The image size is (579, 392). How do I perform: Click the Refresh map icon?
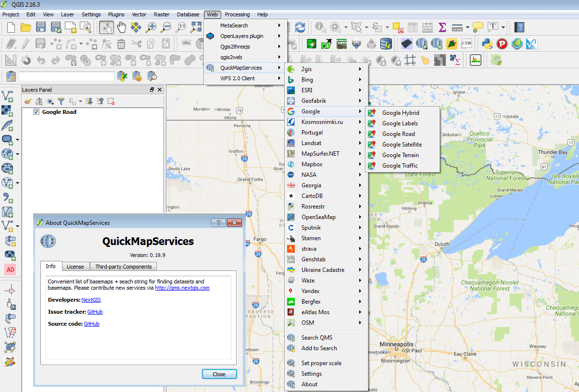tap(300, 27)
